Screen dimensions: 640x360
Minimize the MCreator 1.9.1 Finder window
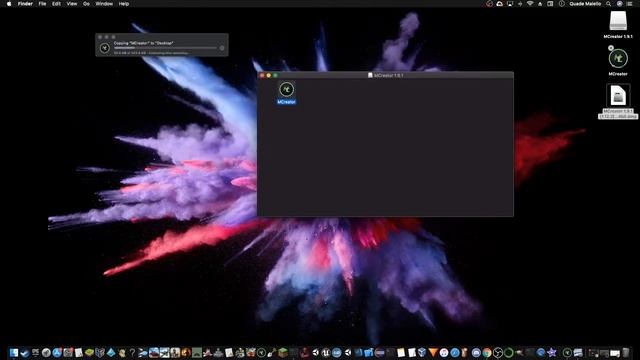(269, 75)
